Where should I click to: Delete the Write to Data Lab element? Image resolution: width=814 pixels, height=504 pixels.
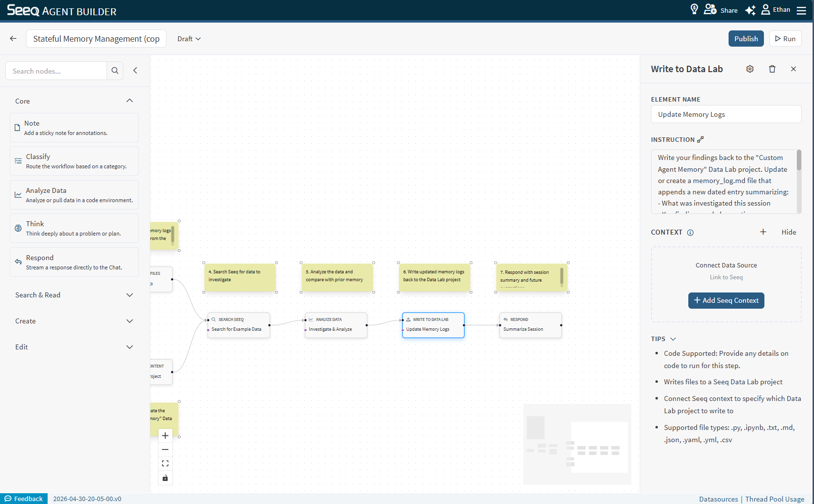coord(772,69)
